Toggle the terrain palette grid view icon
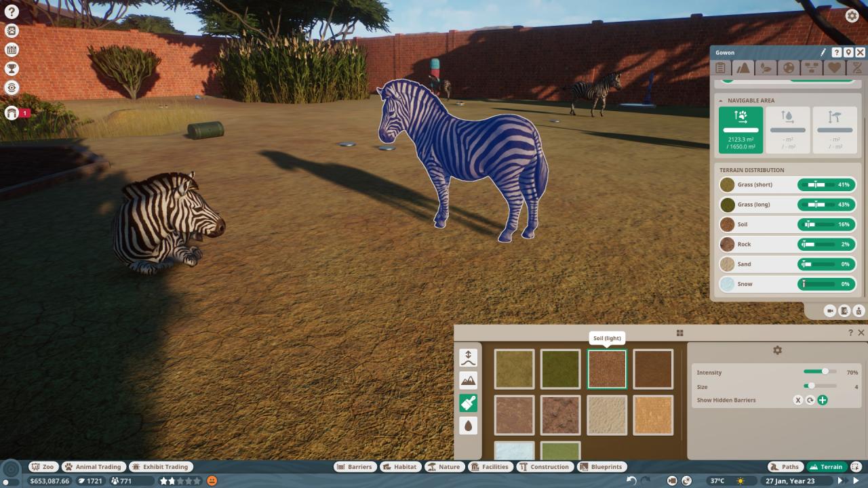Screen dimensions: 868x488 coord(679,333)
